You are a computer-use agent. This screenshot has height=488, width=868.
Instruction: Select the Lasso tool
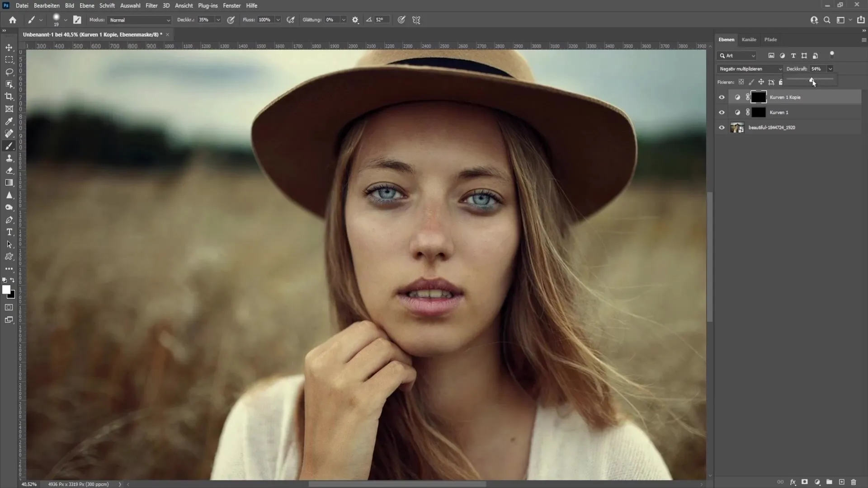9,72
